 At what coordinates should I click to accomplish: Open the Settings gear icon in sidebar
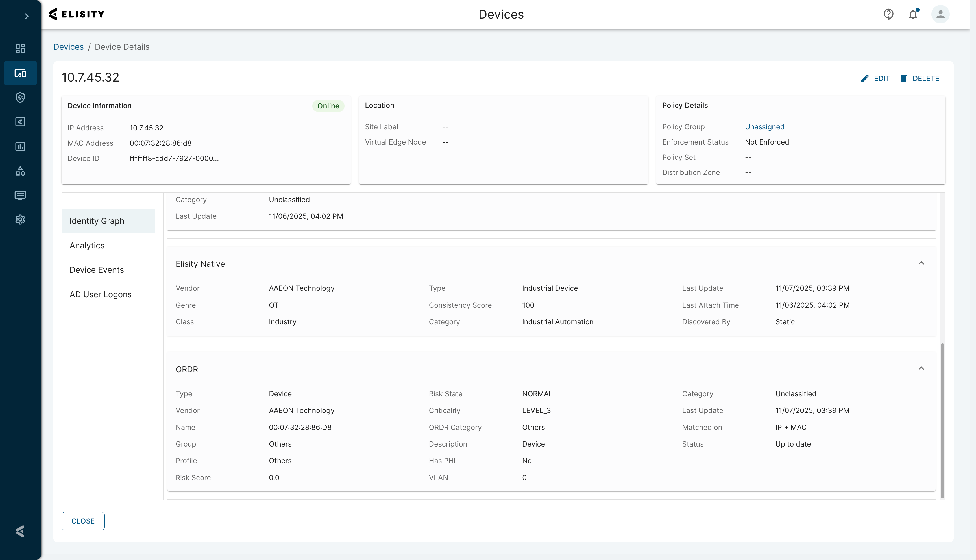pyautogui.click(x=20, y=219)
